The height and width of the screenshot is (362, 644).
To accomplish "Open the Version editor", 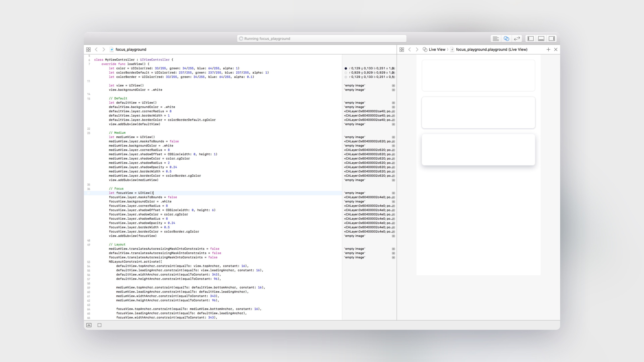I will click(517, 39).
